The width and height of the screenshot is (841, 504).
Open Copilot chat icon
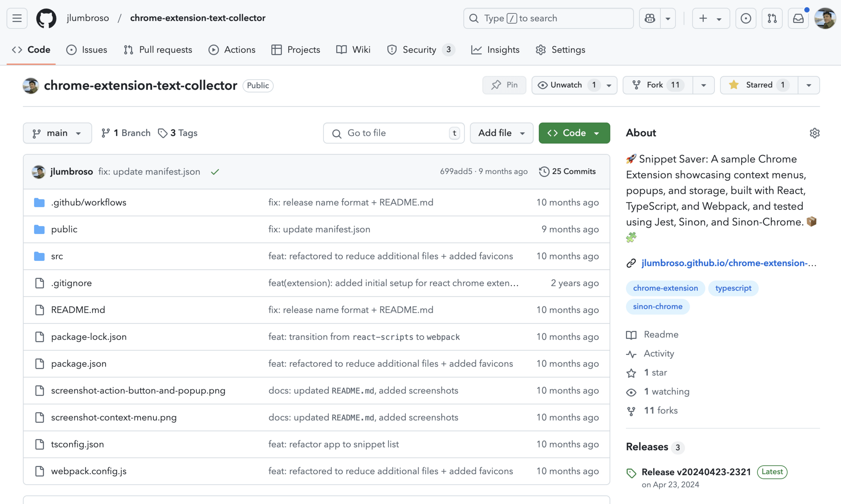coord(650,18)
